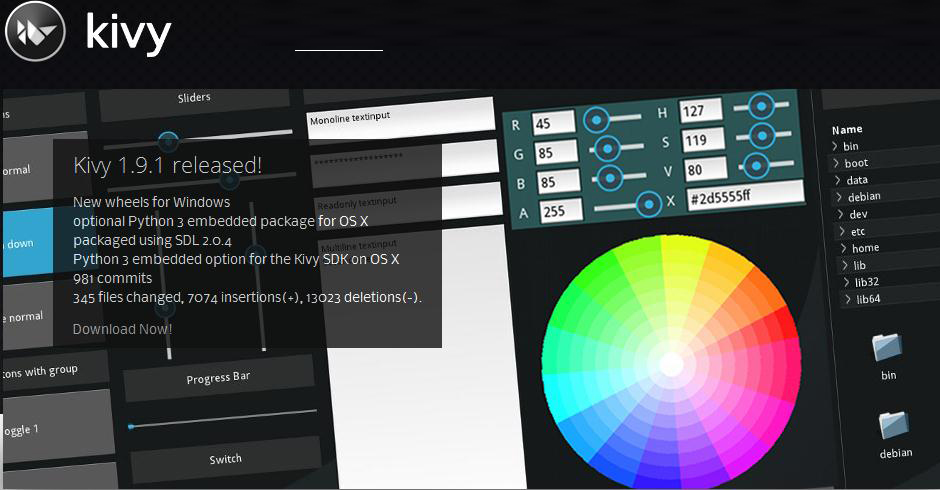Click the R value field showing 45

coord(553,122)
